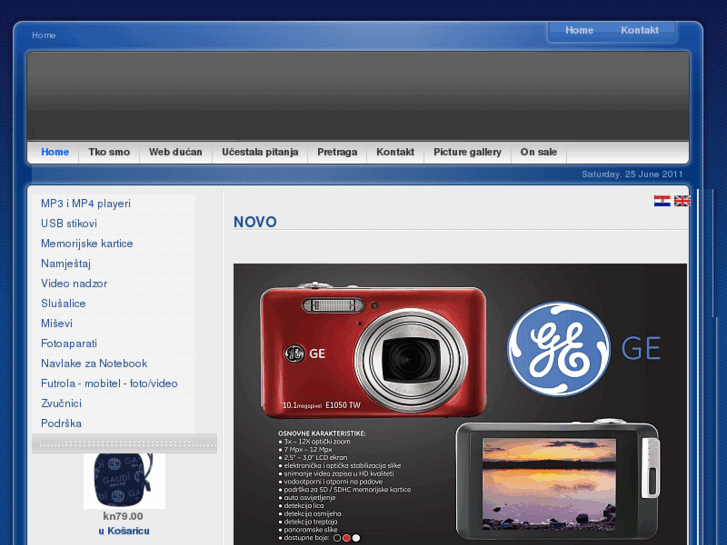Open Memorijske kartice category
727x545 pixels.
87,244
